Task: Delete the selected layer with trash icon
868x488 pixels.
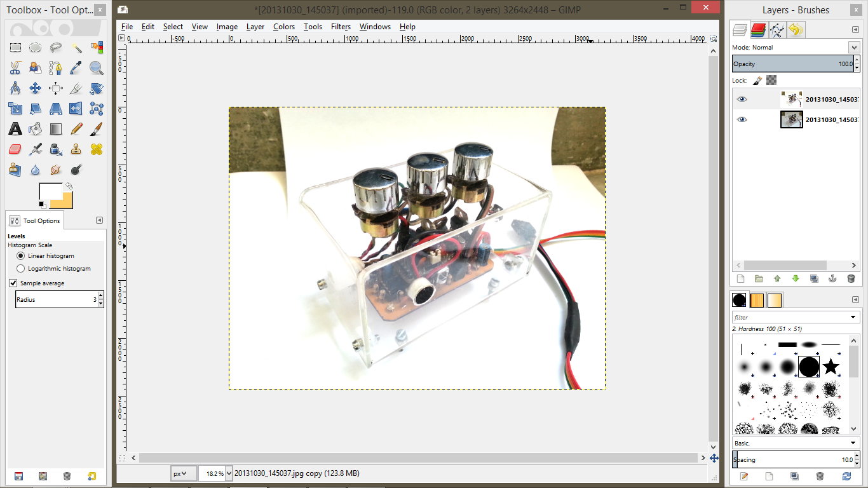Action: click(x=851, y=279)
